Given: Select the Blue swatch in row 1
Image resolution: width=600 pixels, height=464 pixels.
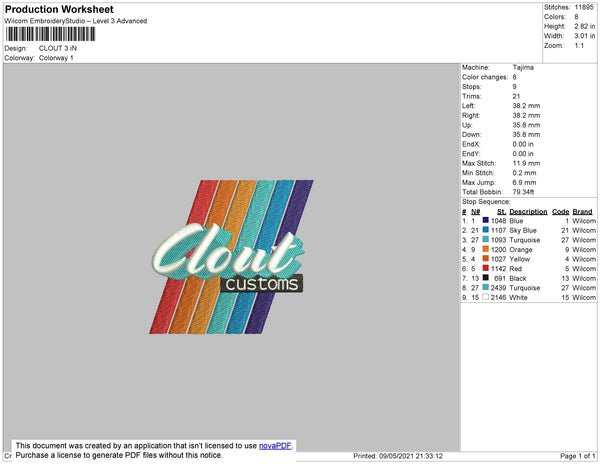Looking at the screenshot, I should pos(486,220).
